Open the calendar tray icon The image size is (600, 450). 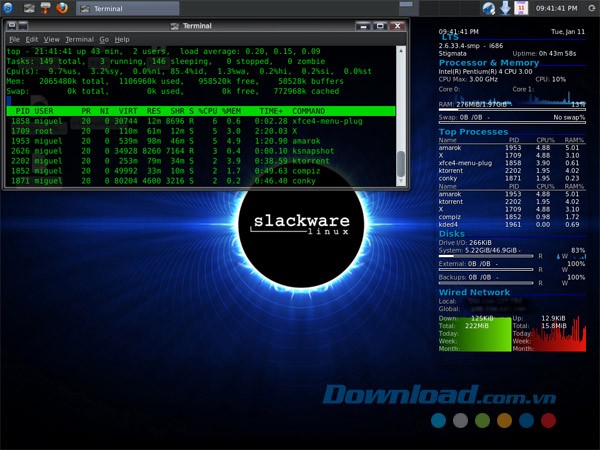(521, 8)
